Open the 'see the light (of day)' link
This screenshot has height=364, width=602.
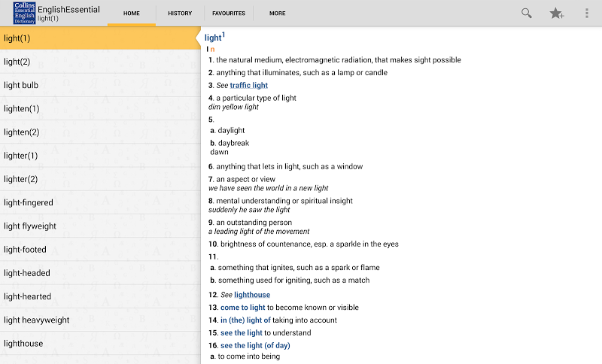tap(255, 345)
